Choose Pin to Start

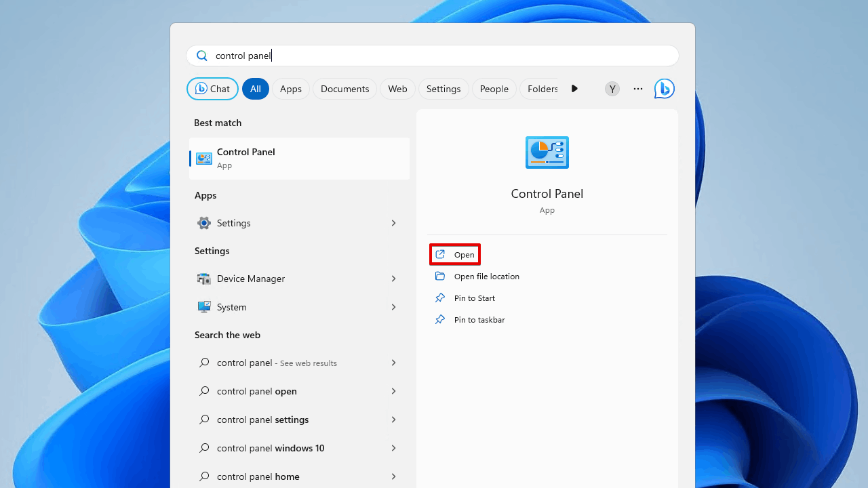click(475, 298)
